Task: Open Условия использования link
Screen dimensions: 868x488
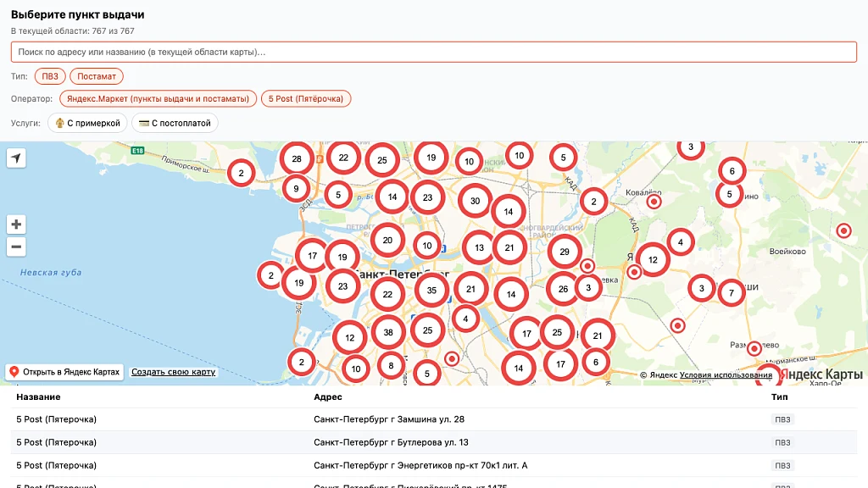Action: pyautogui.click(x=726, y=374)
